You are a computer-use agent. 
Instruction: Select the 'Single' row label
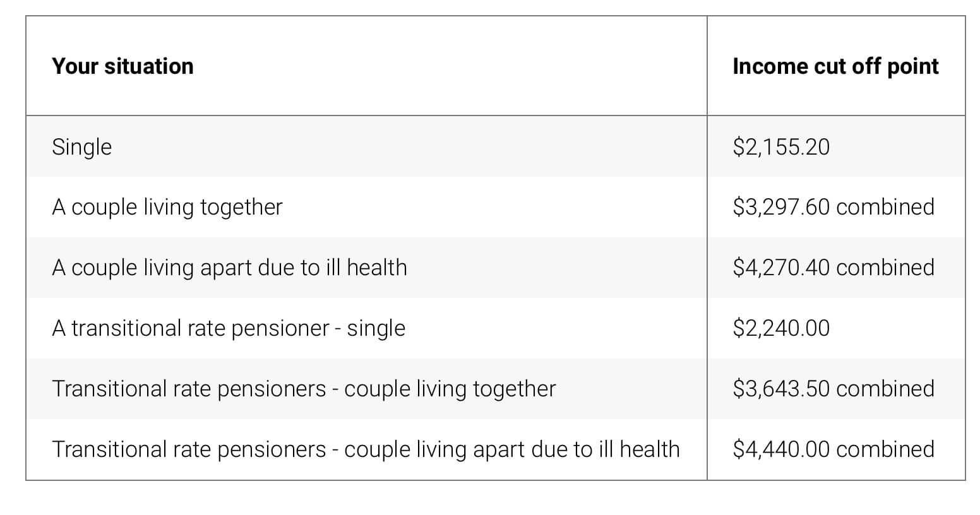(82, 147)
